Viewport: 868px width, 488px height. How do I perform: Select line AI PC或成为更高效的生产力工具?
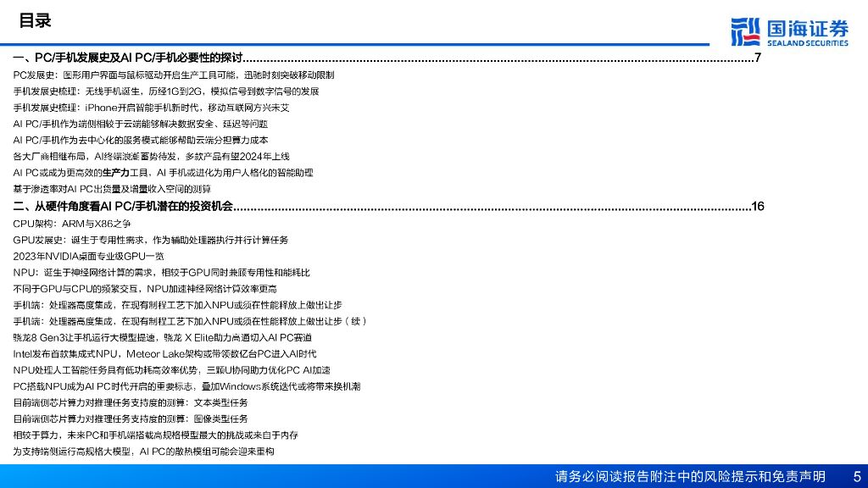(163, 173)
